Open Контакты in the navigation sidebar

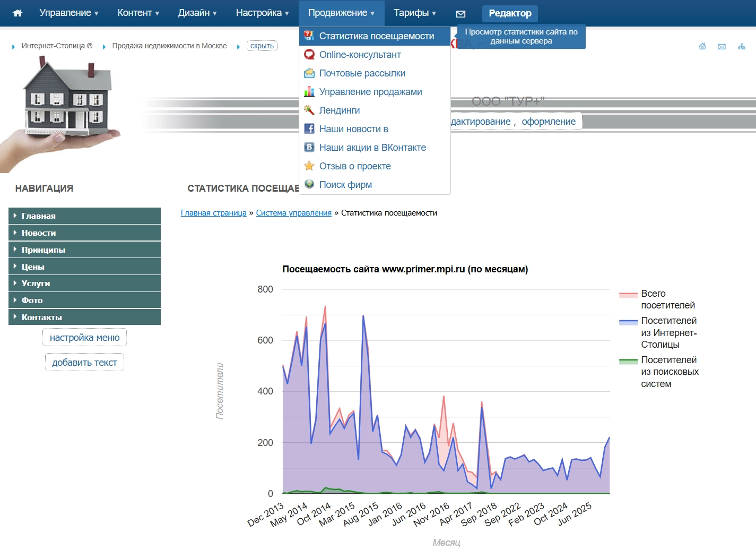pos(41,317)
